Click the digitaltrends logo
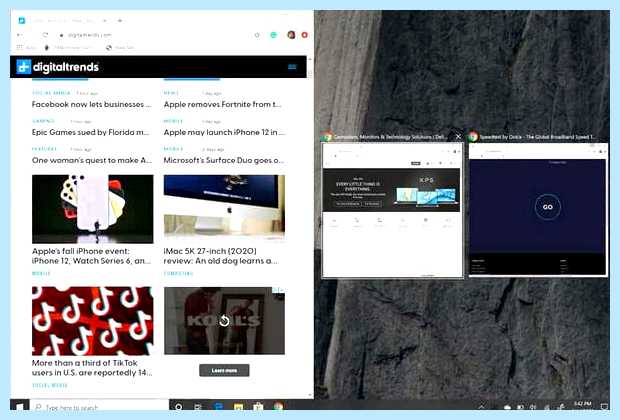This screenshot has height=420, width=620. [x=58, y=67]
